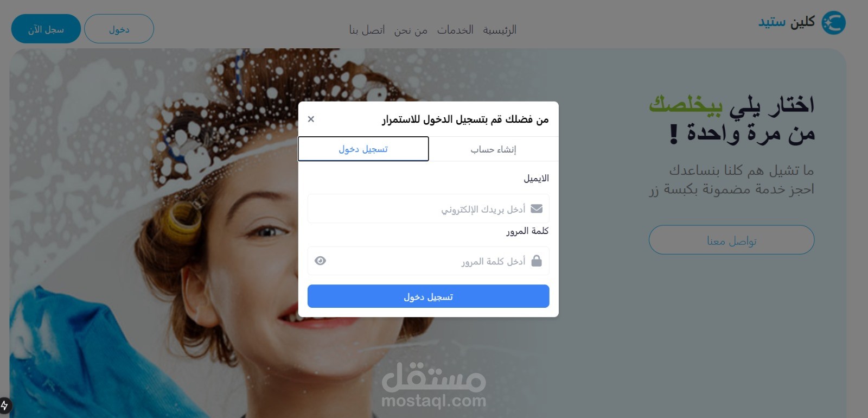Click the email input field
This screenshot has width=868, height=418.
429,208
